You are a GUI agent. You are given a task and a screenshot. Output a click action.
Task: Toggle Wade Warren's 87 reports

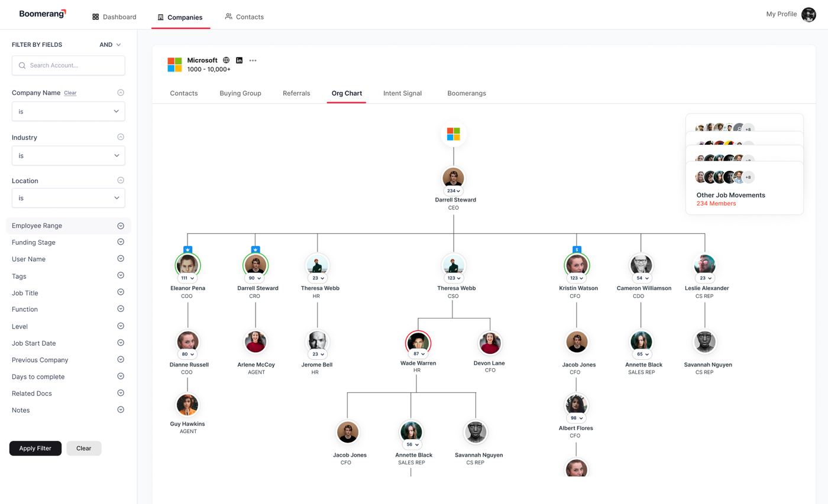point(418,354)
